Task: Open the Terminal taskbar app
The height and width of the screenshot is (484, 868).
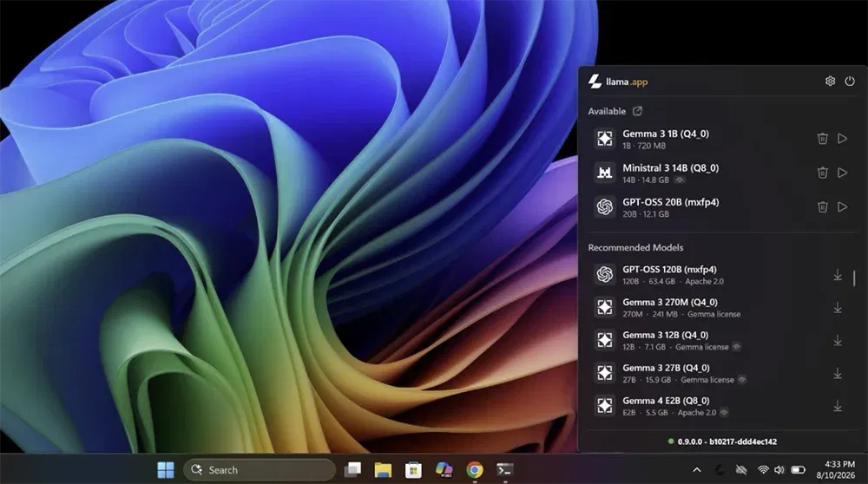Action: (505, 469)
